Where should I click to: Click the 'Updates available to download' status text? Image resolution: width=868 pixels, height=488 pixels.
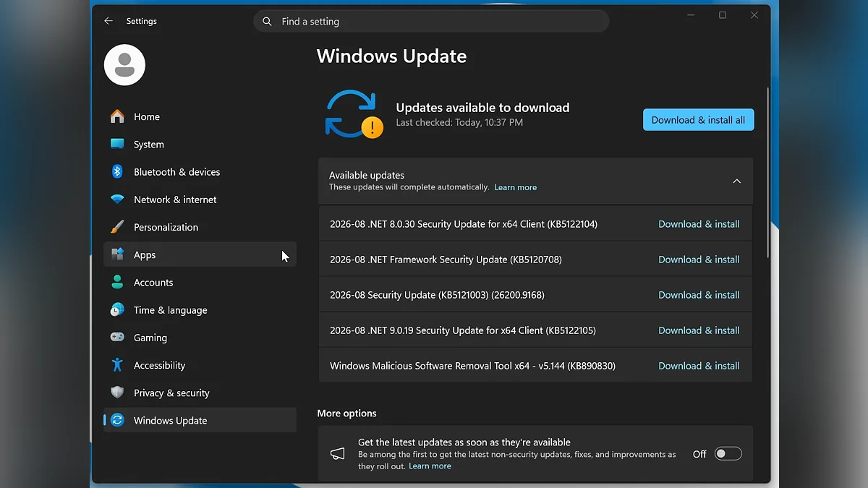(482, 108)
